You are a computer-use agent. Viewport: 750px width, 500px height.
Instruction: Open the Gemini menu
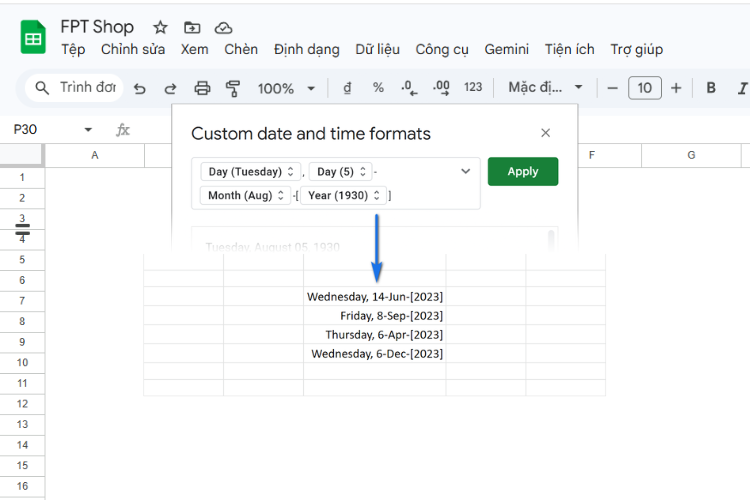(507, 49)
